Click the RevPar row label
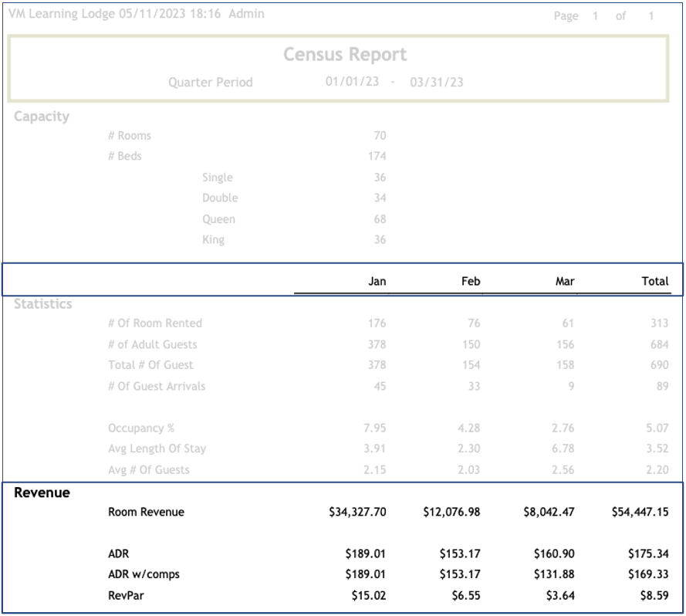686x616 pixels. click(x=125, y=595)
